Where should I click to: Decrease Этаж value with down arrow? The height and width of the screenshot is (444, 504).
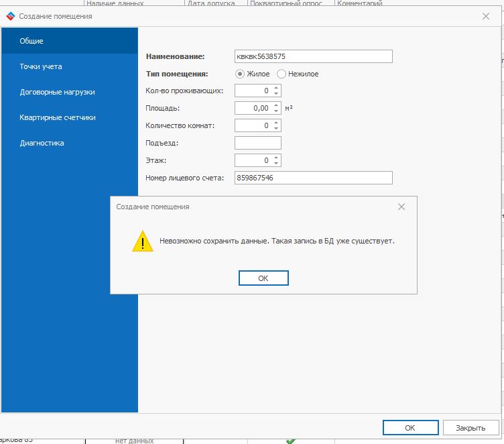[277, 163]
